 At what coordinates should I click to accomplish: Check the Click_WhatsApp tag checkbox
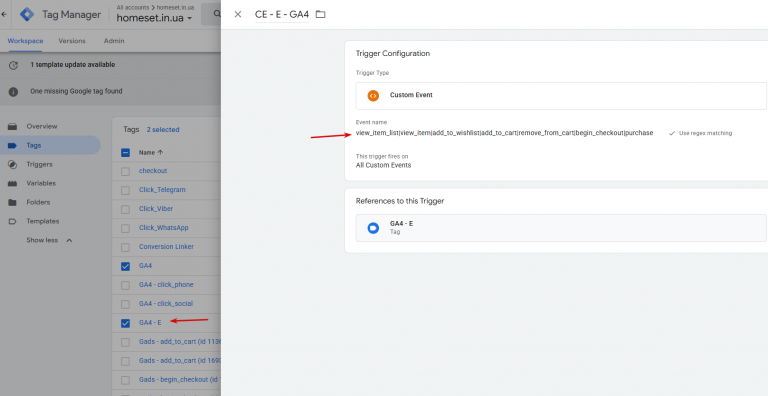click(x=125, y=228)
